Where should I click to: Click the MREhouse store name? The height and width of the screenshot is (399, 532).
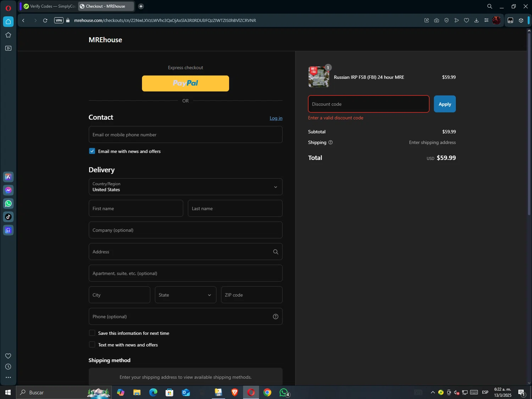click(x=105, y=40)
